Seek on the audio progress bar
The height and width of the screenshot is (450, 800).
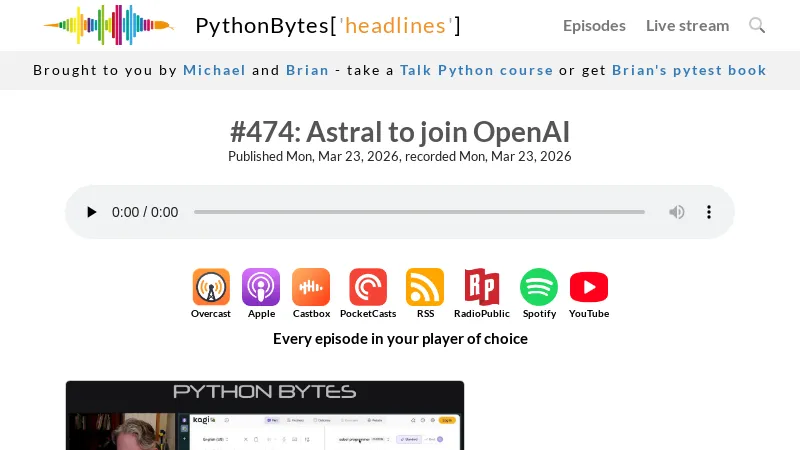point(419,212)
